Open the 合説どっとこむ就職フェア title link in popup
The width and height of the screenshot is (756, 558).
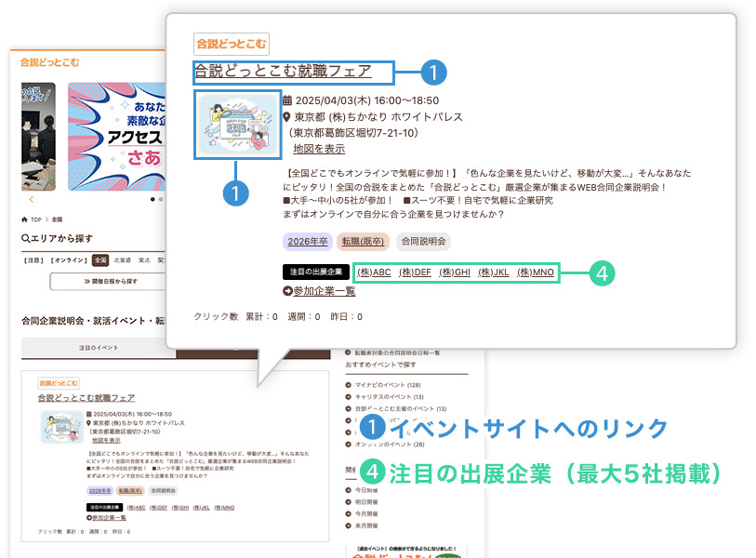coord(282,72)
